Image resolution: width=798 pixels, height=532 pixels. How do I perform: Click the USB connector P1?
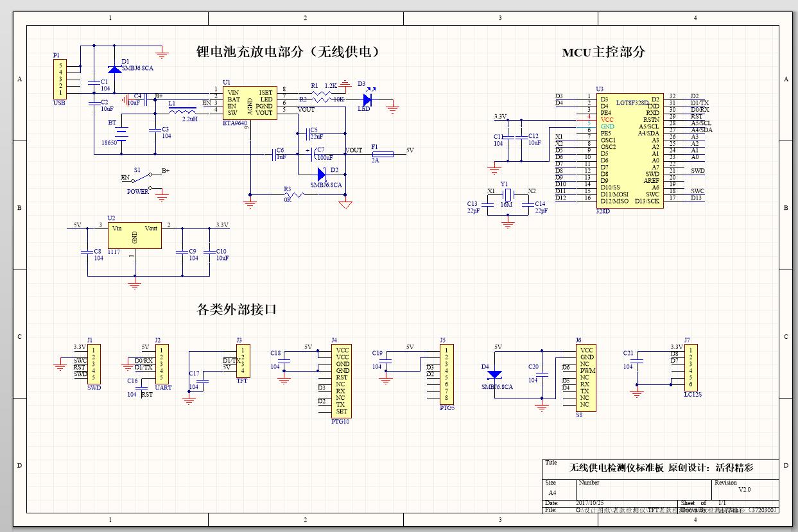(60, 78)
